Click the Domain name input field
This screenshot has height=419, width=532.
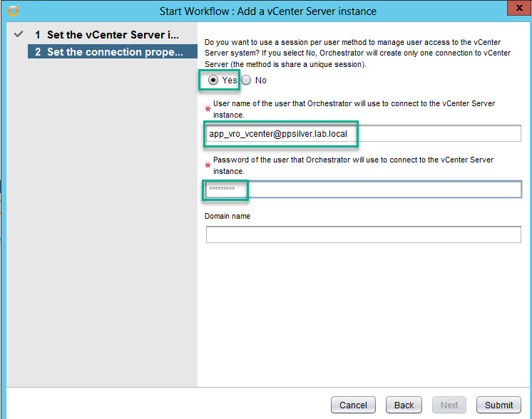click(364, 234)
